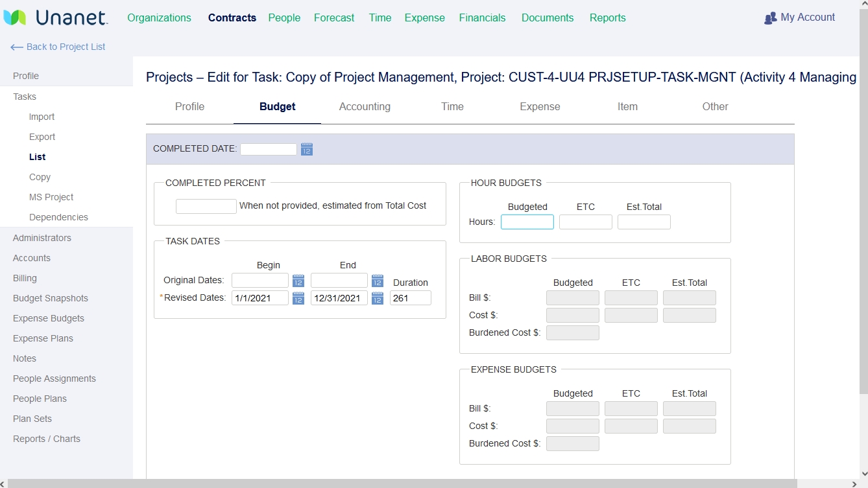The image size is (868, 488).
Task: Open the Financials menu
Action: coord(482,17)
